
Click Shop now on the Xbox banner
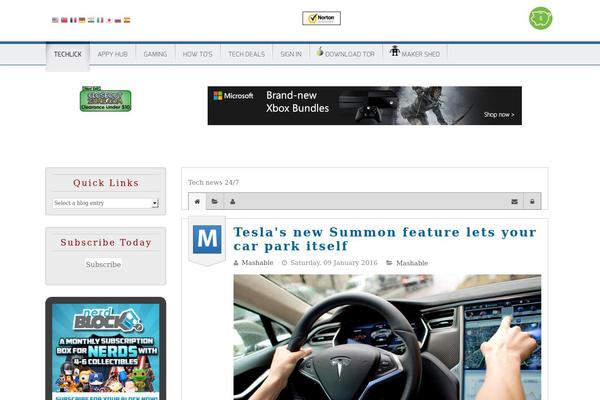coord(499,114)
